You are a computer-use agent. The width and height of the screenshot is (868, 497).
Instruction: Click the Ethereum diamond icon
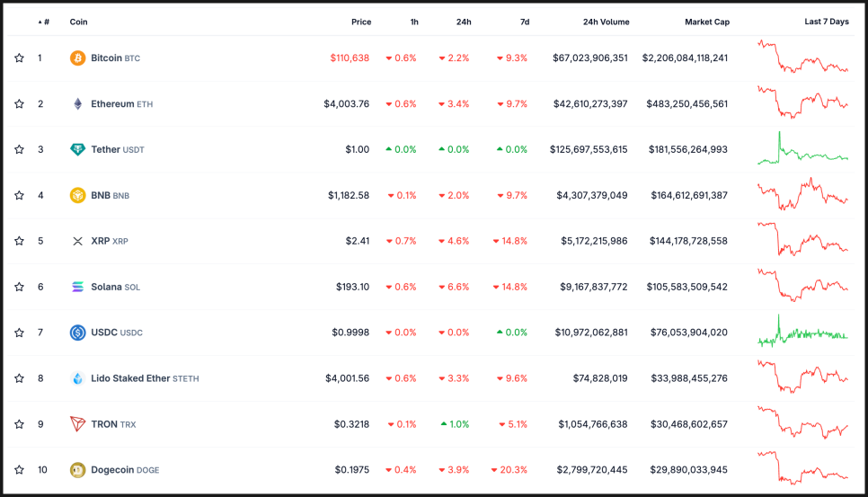click(x=78, y=104)
